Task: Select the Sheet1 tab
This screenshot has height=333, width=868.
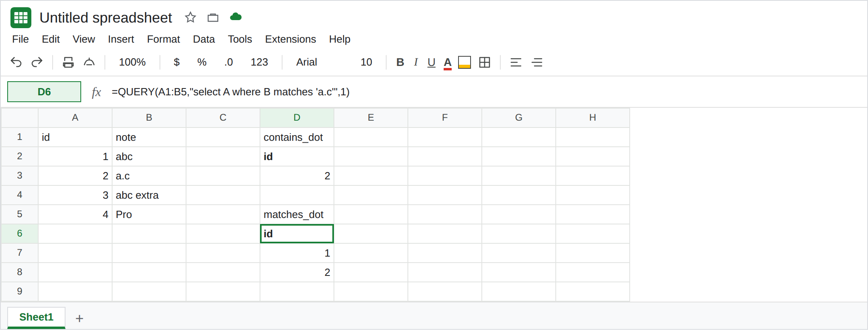Action: (x=36, y=317)
